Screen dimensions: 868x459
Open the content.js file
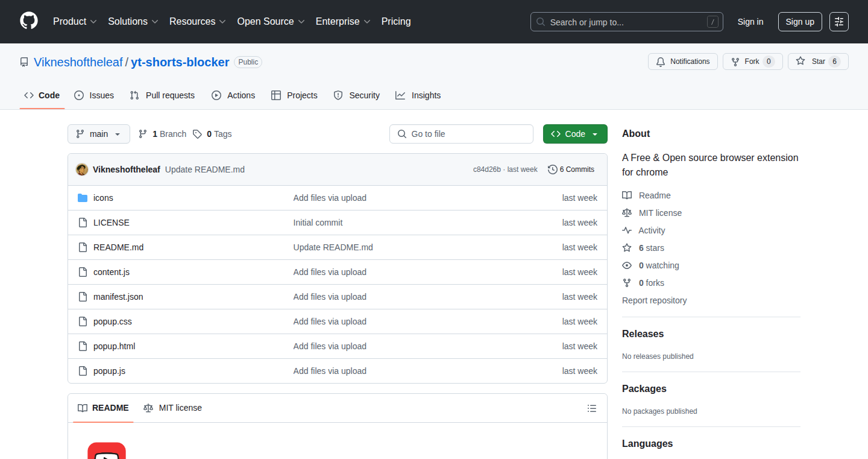click(x=112, y=272)
